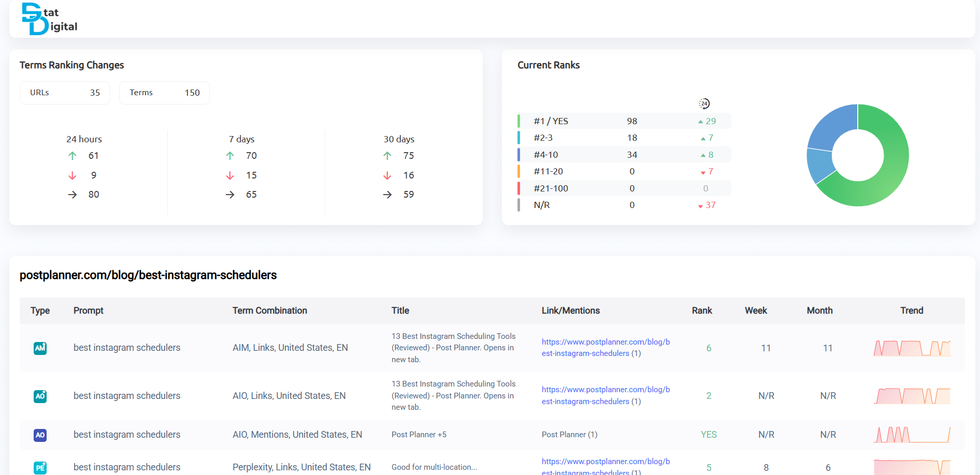The width and height of the screenshot is (980, 475).
Task: Click the Stat Digital logo
Action: point(50,19)
